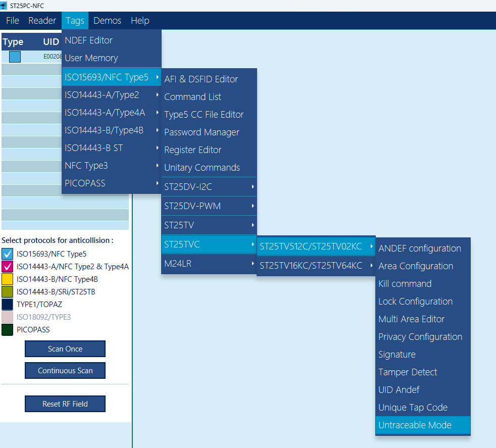Select AFI & DSFID Editor
Viewport: 496px width, 448px height.
[209, 79]
